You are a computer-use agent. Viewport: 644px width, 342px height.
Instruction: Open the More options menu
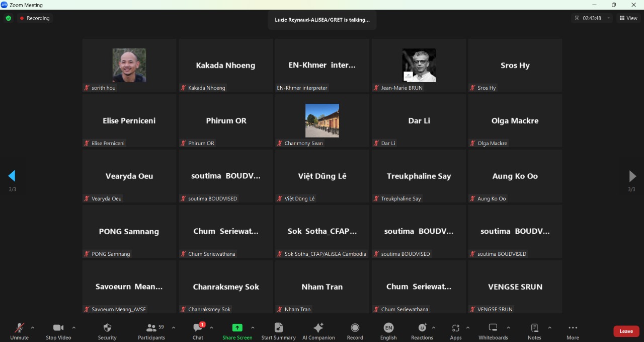(573, 328)
